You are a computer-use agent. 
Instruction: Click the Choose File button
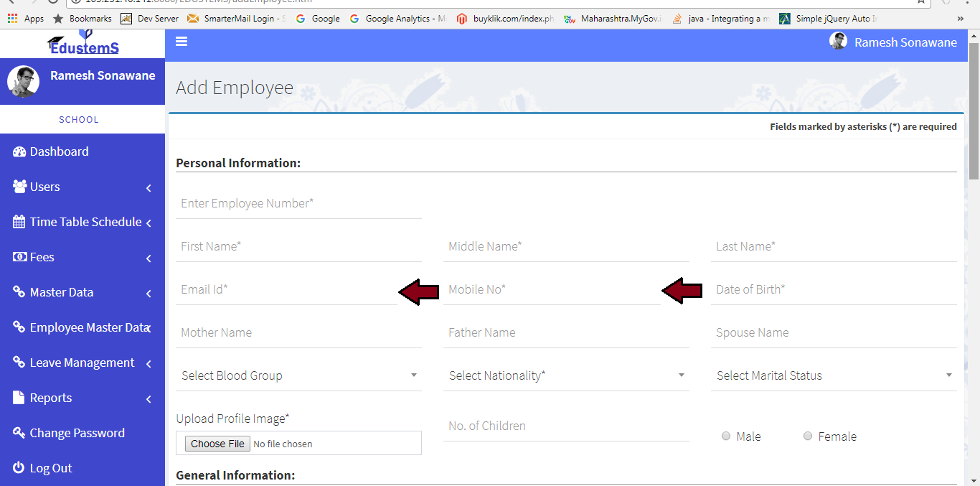point(217,444)
